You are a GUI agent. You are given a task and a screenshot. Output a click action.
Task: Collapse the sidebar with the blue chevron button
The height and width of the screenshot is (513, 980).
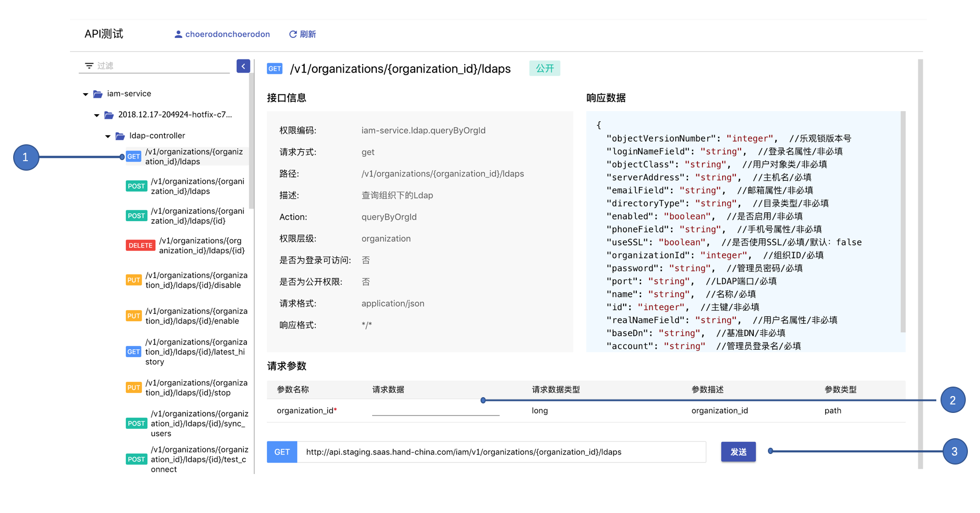pos(243,66)
